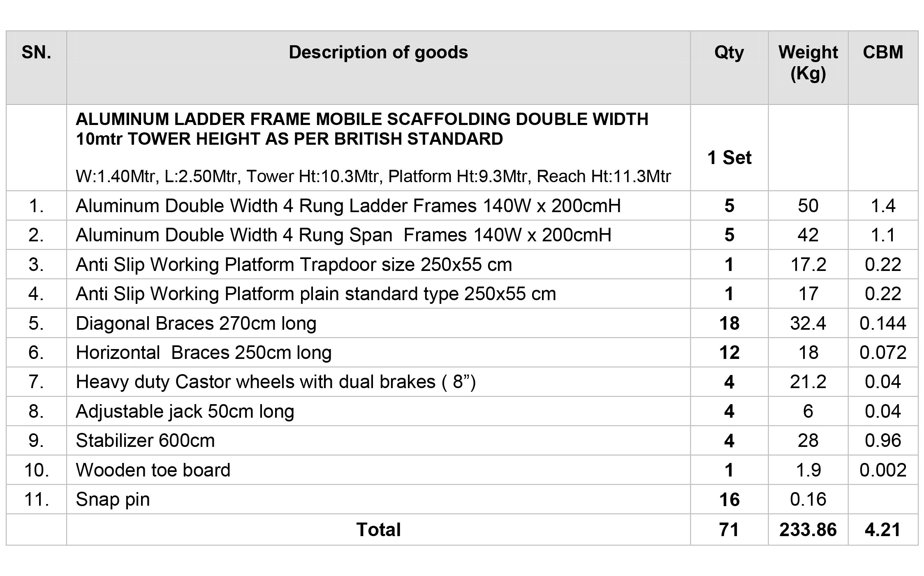Select total CBM 4.21 cell
The height and width of the screenshot is (576, 924).
click(x=883, y=530)
